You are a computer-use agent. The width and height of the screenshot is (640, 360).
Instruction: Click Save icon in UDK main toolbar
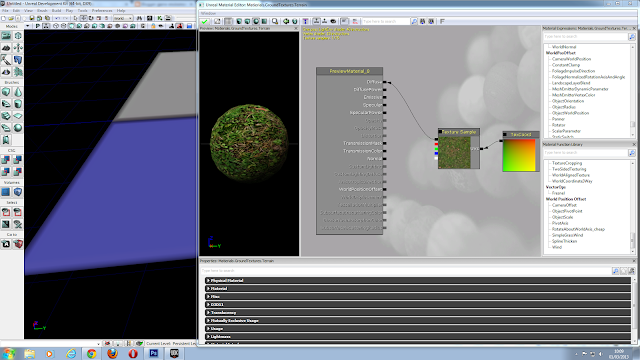pos(32,18)
